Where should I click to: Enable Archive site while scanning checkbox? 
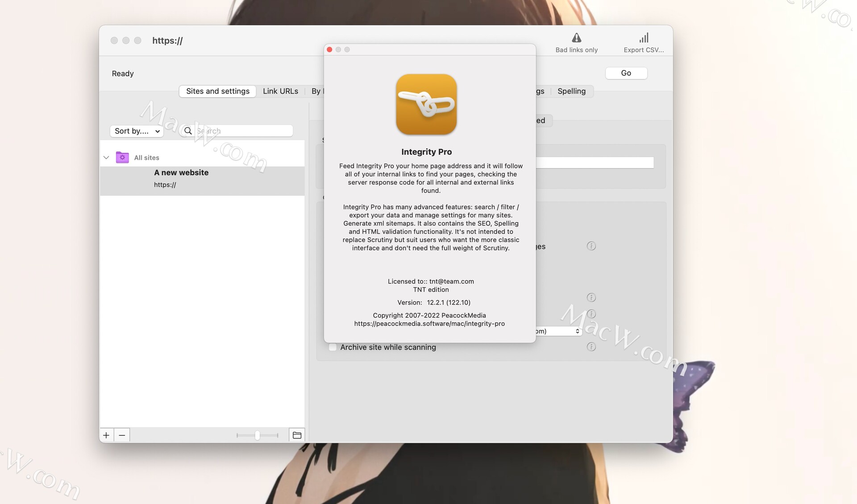[x=333, y=347]
